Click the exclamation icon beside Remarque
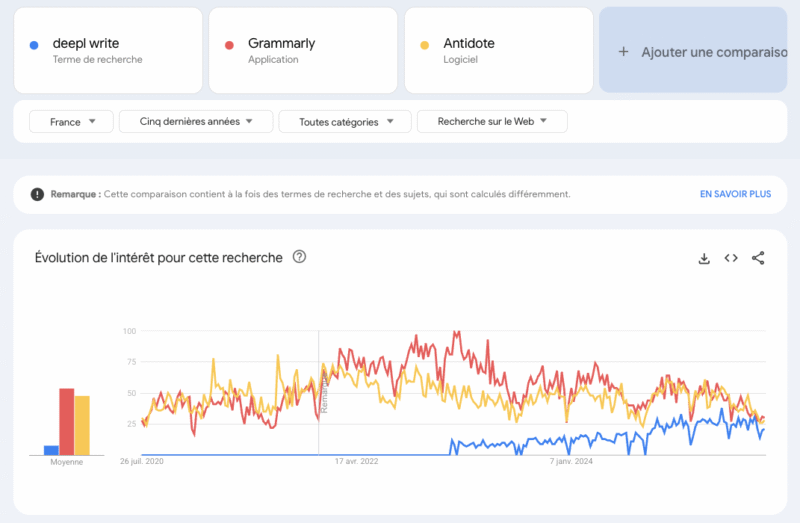Image resolution: width=800 pixels, height=523 pixels. click(37, 194)
